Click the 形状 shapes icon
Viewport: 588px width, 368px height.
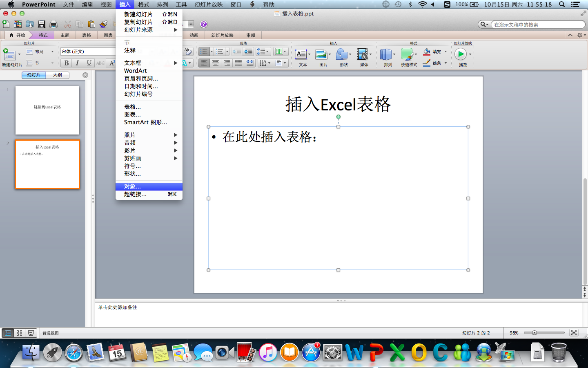click(341, 54)
